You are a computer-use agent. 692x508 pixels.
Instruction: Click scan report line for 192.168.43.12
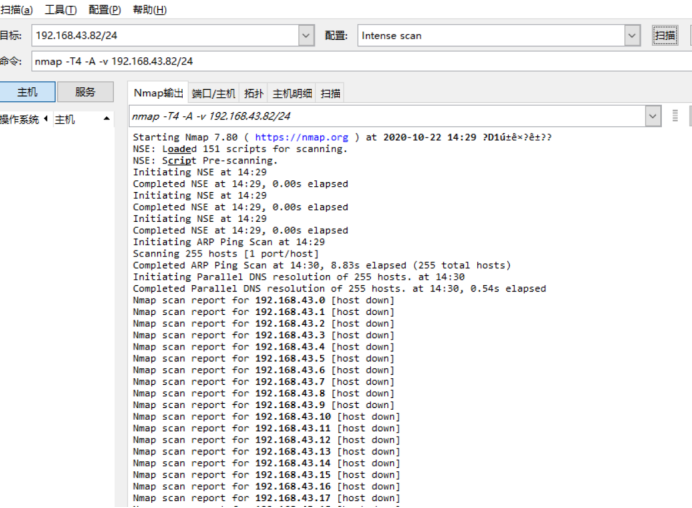[x=267, y=440]
